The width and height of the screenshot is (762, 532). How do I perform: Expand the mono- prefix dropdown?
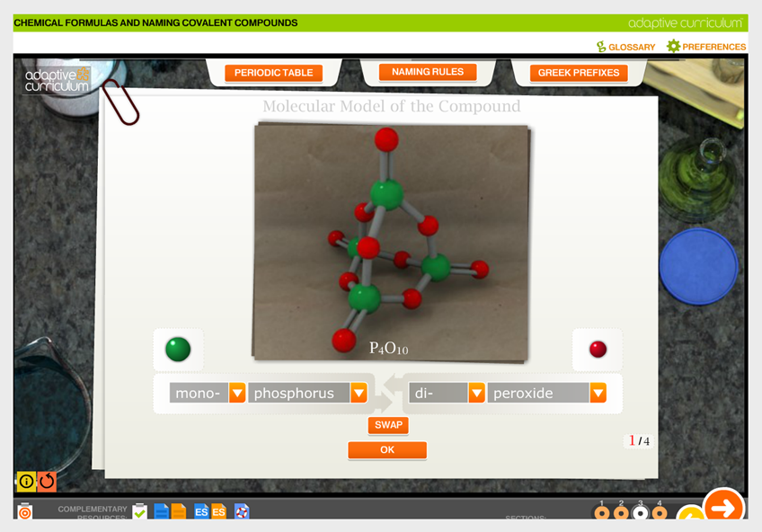(237, 393)
